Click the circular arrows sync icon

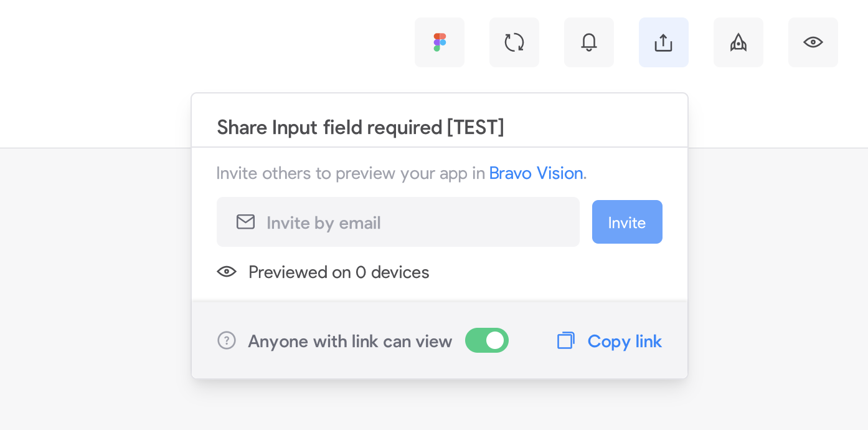pyautogui.click(x=514, y=42)
